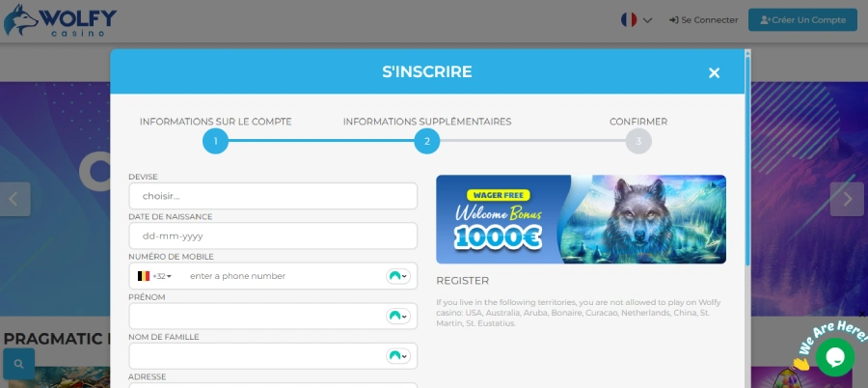Go to next carousel slide arrow
This screenshot has width=868, height=388.
(847, 199)
